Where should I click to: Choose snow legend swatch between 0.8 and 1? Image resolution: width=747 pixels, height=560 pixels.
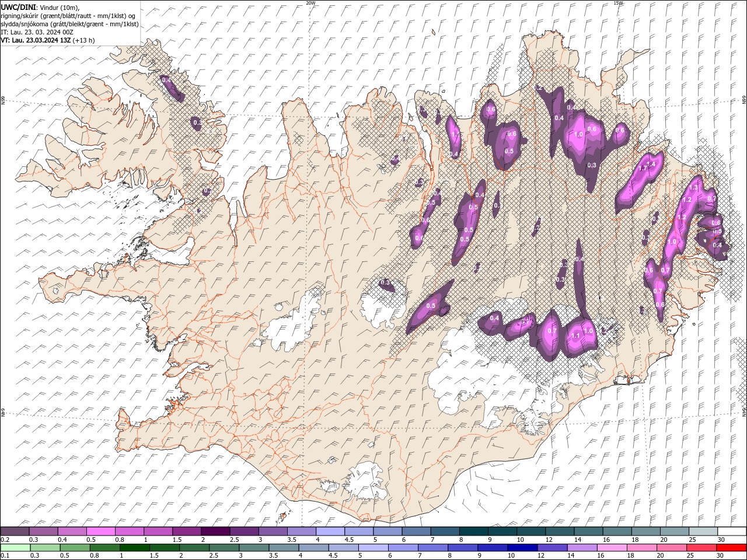click(130, 531)
